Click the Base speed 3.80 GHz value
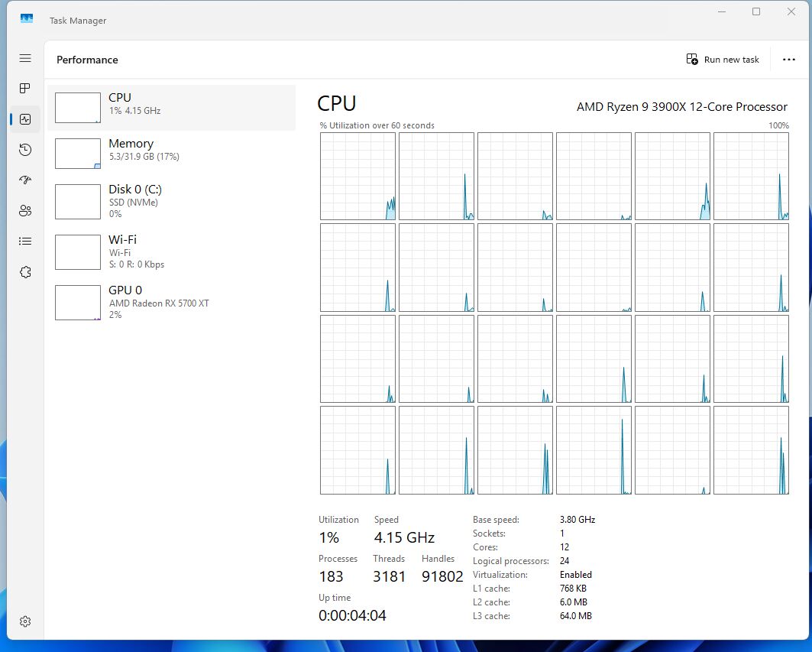This screenshot has height=652, width=812. 577,519
